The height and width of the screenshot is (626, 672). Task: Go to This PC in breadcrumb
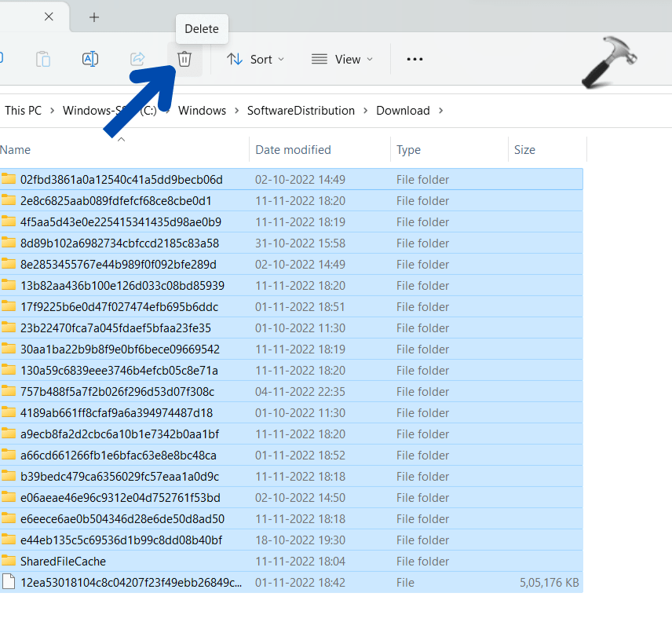point(23,111)
